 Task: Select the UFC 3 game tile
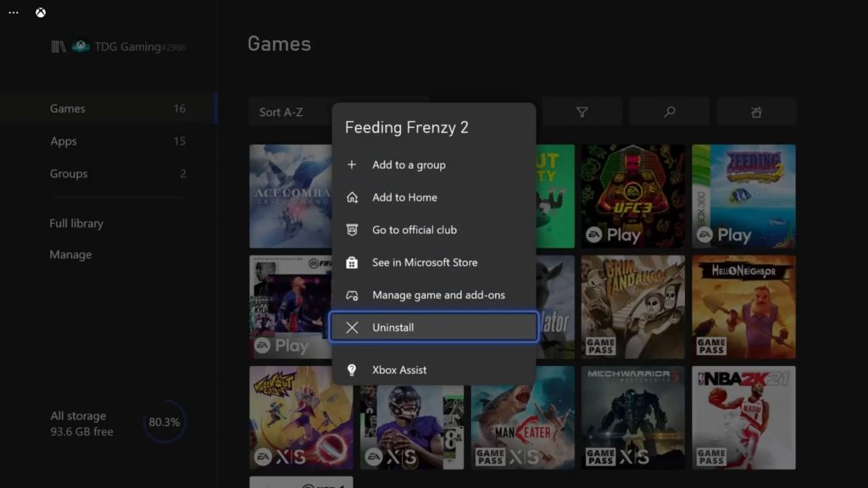click(x=632, y=197)
